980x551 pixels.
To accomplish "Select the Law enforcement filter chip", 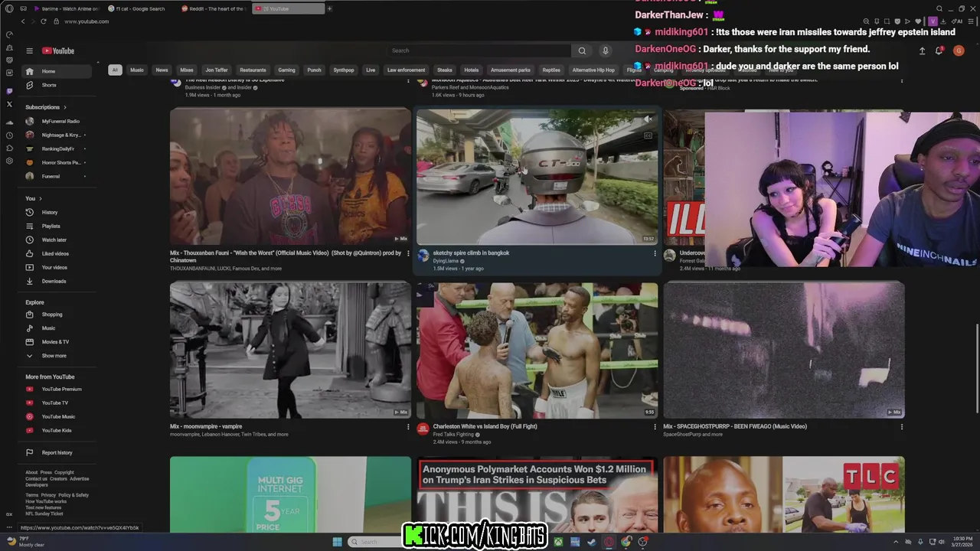I will tap(406, 70).
